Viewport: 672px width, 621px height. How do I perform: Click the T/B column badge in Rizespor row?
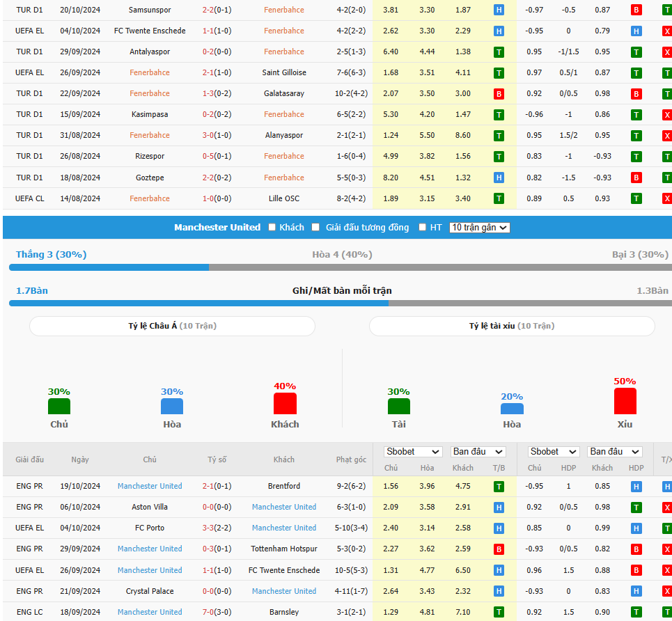499,157
